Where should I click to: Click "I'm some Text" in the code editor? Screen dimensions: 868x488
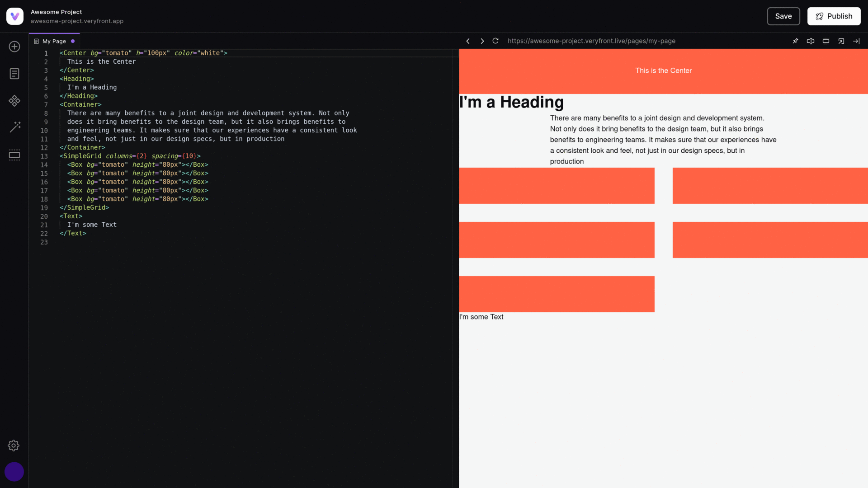pyautogui.click(x=92, y=225)
